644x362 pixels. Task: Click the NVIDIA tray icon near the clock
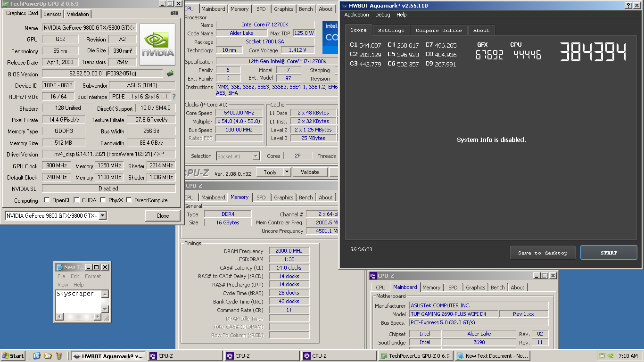coord(611,356)
